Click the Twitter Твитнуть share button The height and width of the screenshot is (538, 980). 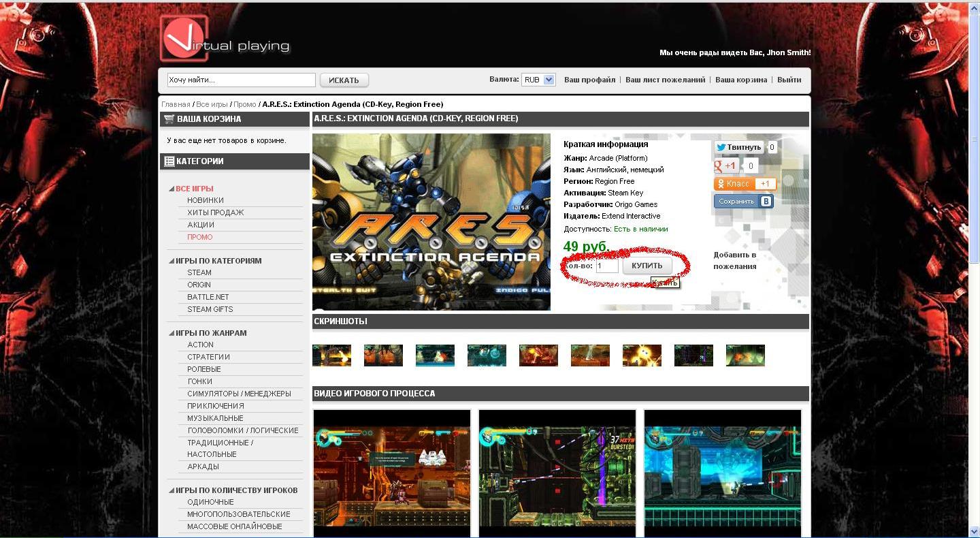pyautogui.click(x=738, y=147)
